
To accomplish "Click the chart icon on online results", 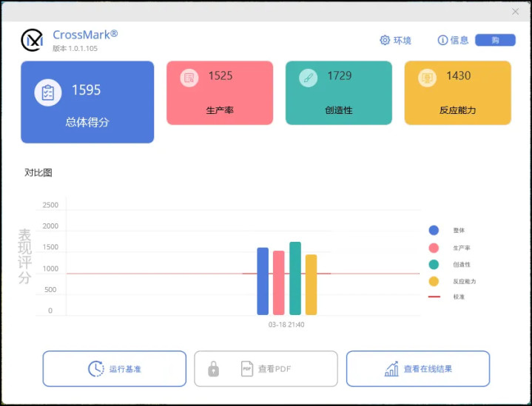I will click(x=391, y=369).
